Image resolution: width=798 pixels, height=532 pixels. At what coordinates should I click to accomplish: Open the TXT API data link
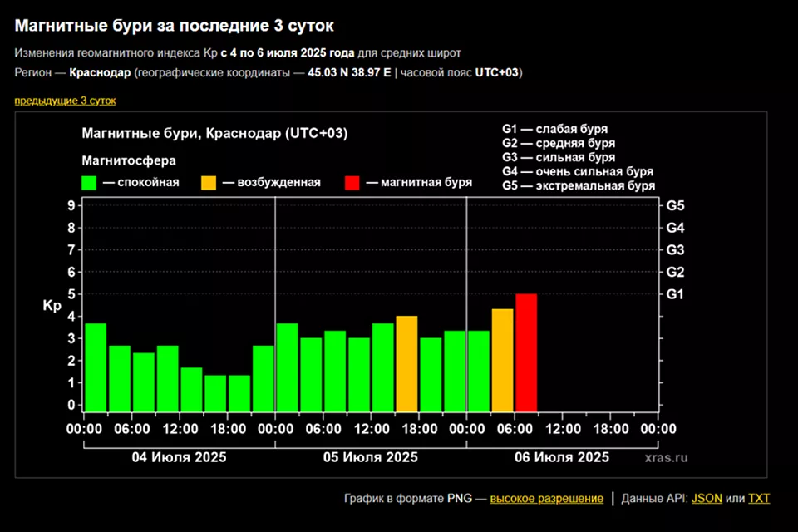coord(759,498)
